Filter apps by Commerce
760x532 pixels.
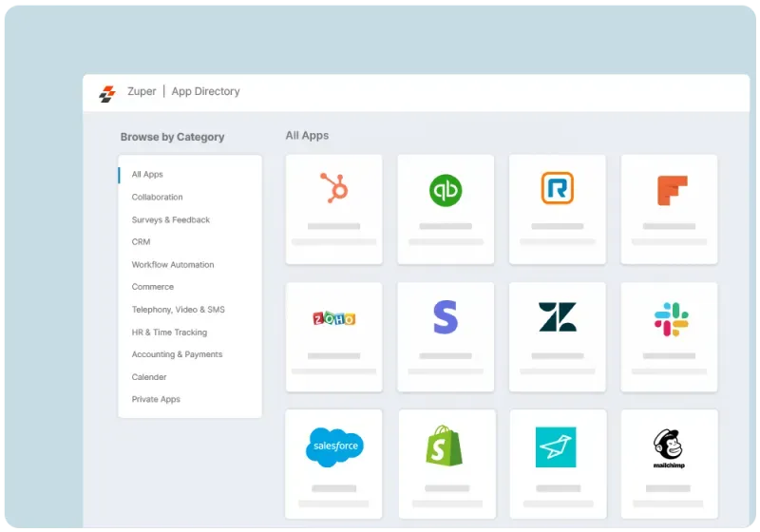153,287
